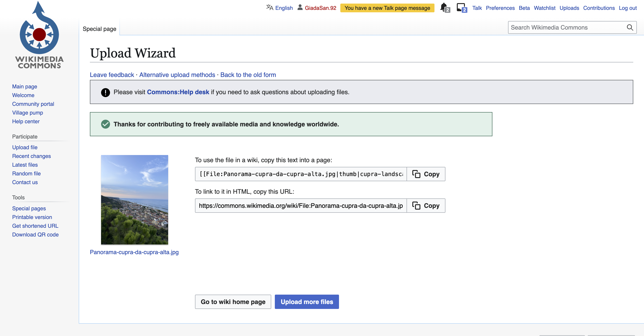
Task: Open the Special page tab
Action: pos(99,29)
